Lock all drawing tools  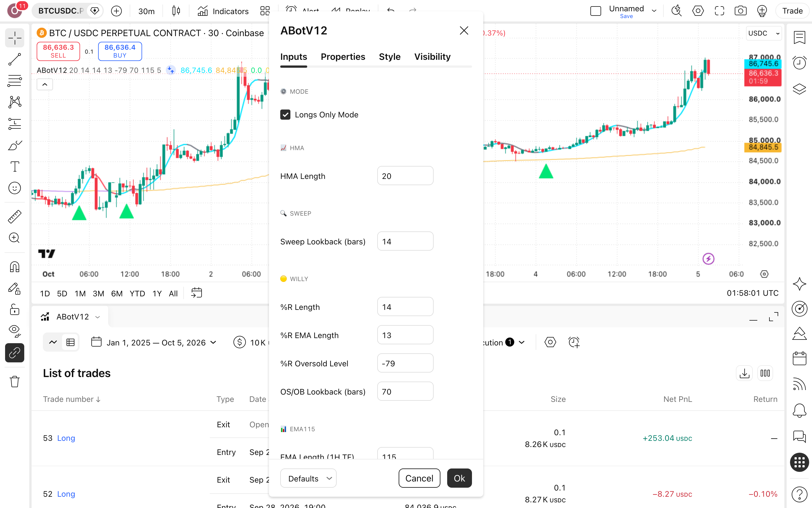(x=14, y=309)
